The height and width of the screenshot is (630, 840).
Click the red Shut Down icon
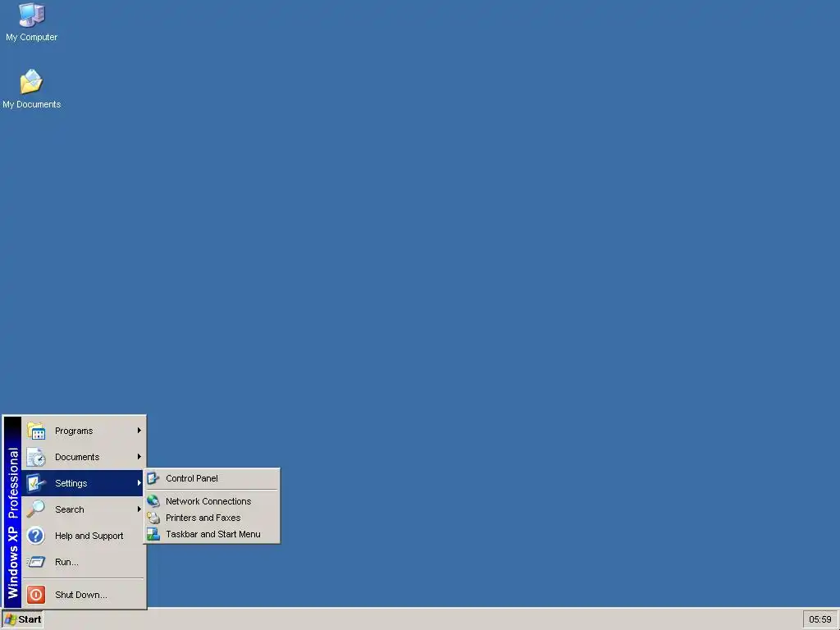click(x=36, y=595)
